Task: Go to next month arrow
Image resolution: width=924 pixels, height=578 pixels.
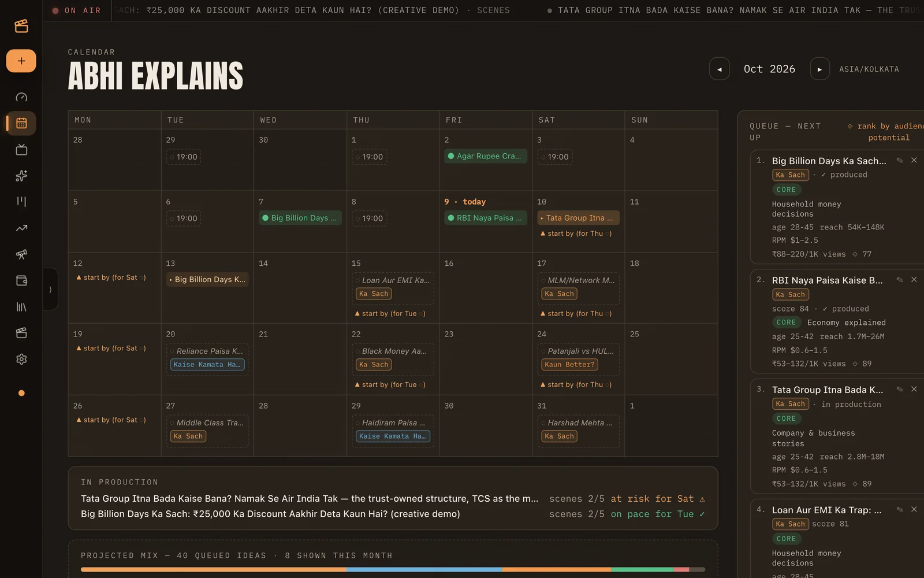Action: tap(819, 69)
